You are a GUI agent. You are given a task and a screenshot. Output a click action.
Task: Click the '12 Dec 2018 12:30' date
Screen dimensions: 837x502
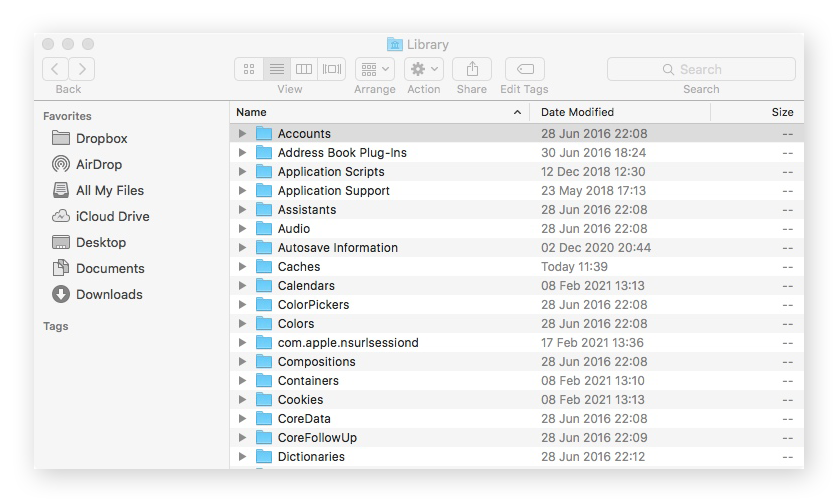593,171
